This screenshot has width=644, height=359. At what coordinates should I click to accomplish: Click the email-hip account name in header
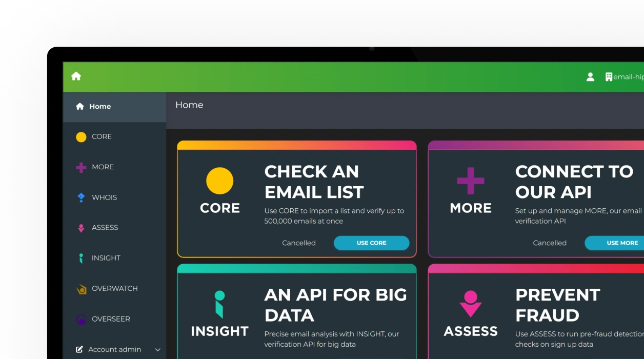(x=629, y=77)
